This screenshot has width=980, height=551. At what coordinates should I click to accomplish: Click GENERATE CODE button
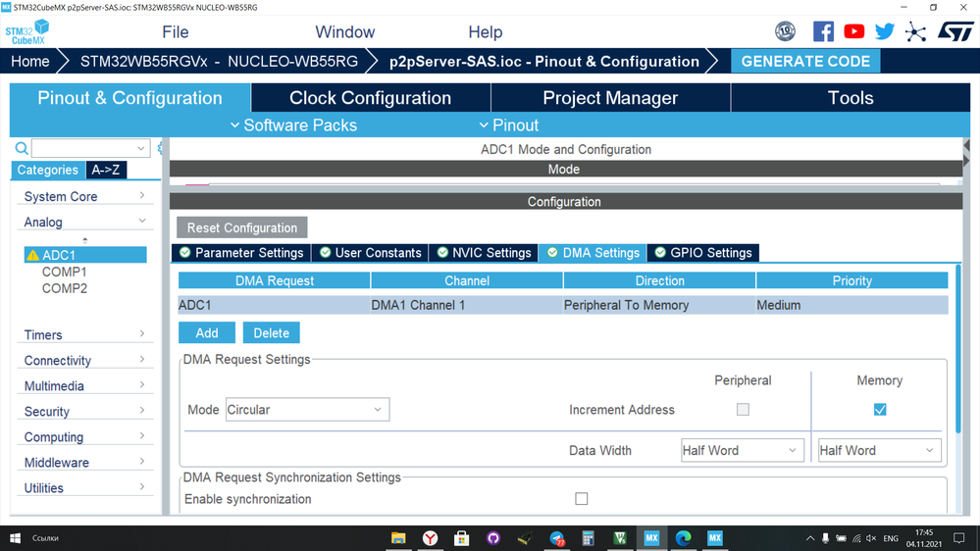point(805,61)
